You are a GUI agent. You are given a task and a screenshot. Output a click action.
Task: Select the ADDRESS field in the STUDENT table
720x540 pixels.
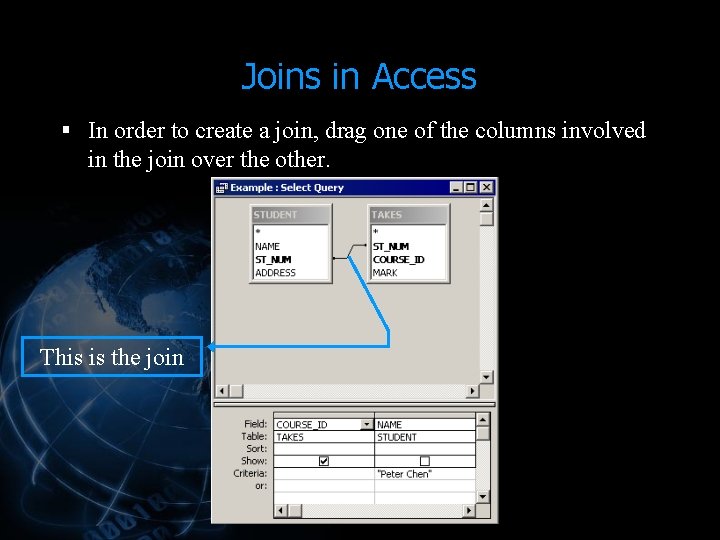coord(290,272)
